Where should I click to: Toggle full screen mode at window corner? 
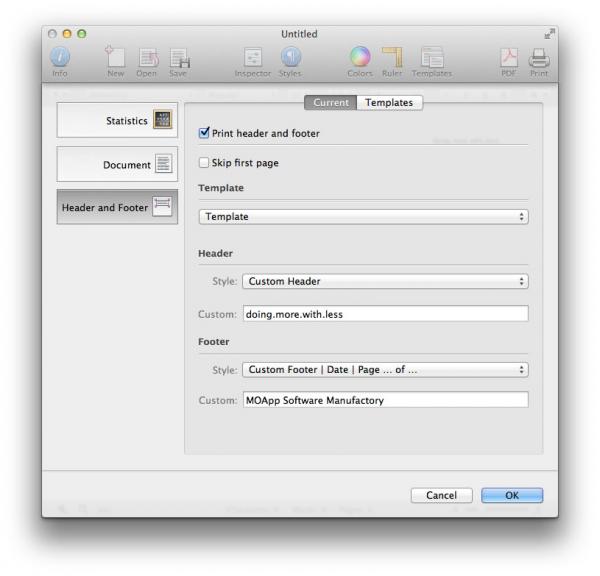[546, 35]
